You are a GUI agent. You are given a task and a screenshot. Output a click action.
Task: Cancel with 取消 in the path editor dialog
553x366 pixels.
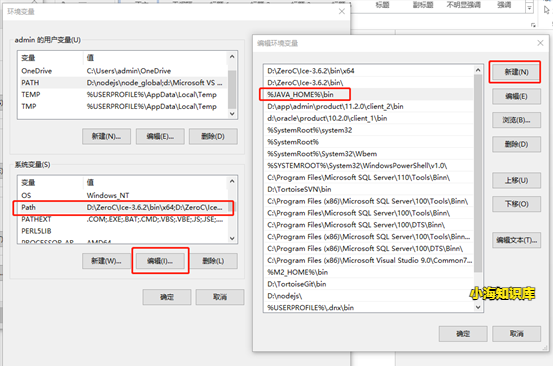coord(516,334)
